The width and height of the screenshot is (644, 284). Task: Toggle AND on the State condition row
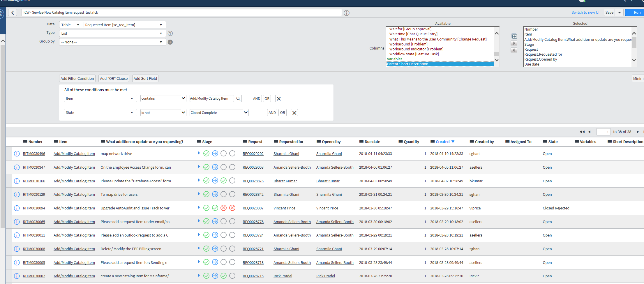[x=272, y=113]
